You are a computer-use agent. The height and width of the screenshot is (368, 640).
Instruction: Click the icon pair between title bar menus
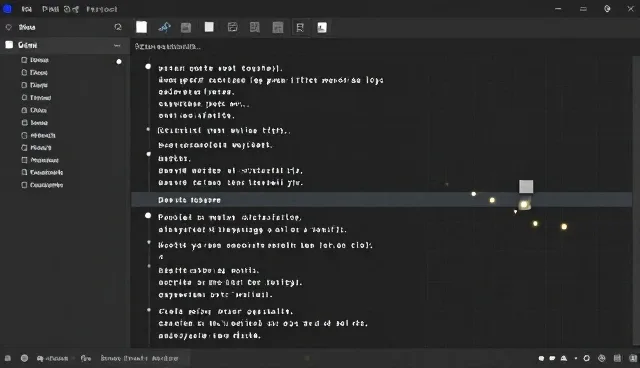pos(71,9)
